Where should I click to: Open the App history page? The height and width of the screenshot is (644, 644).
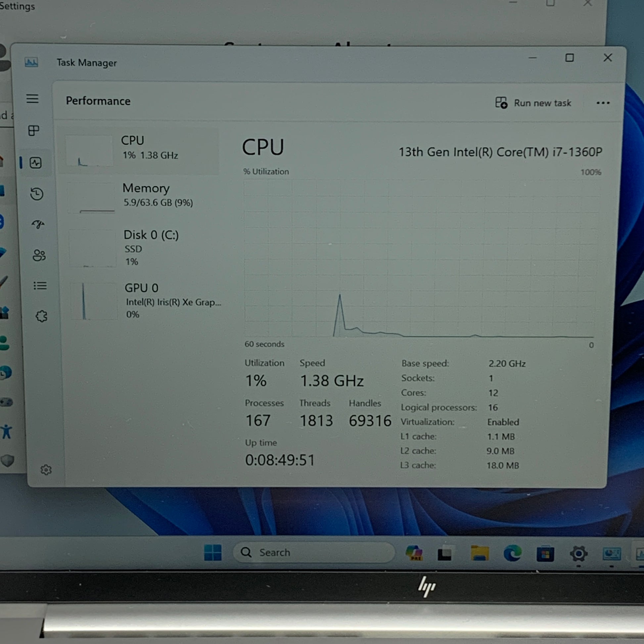click(37, 194)
